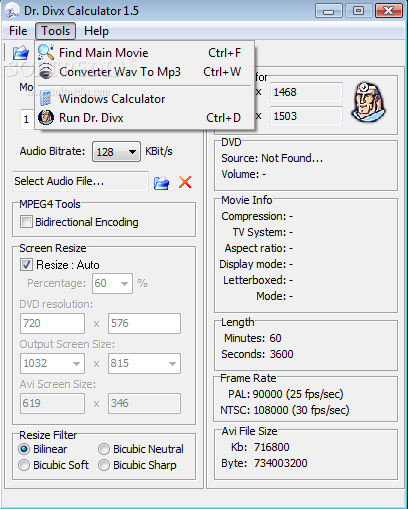Click the Select Audio File field
Screen dimensions: 408x509
(x=80, y=181)
